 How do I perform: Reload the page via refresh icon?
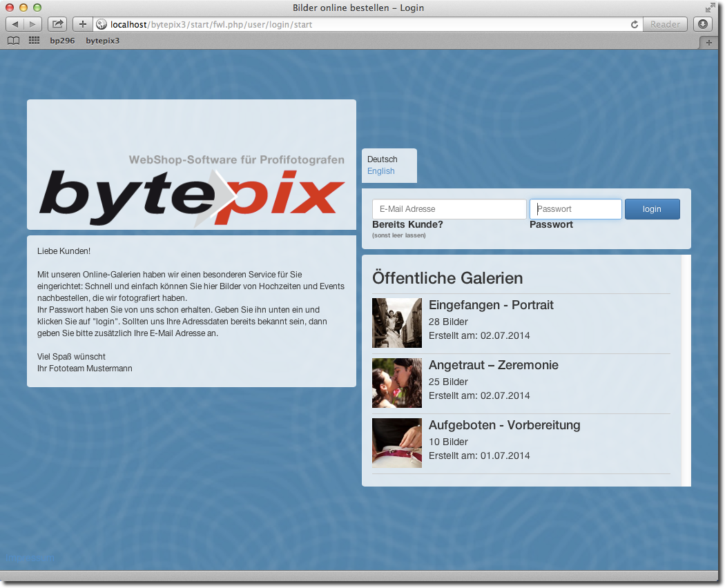[x=635, y=25]
